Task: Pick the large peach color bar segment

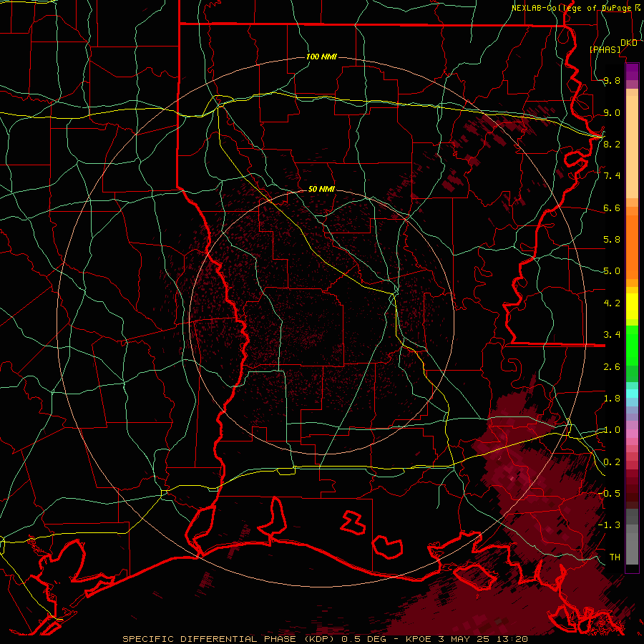Action: point(632,147)
